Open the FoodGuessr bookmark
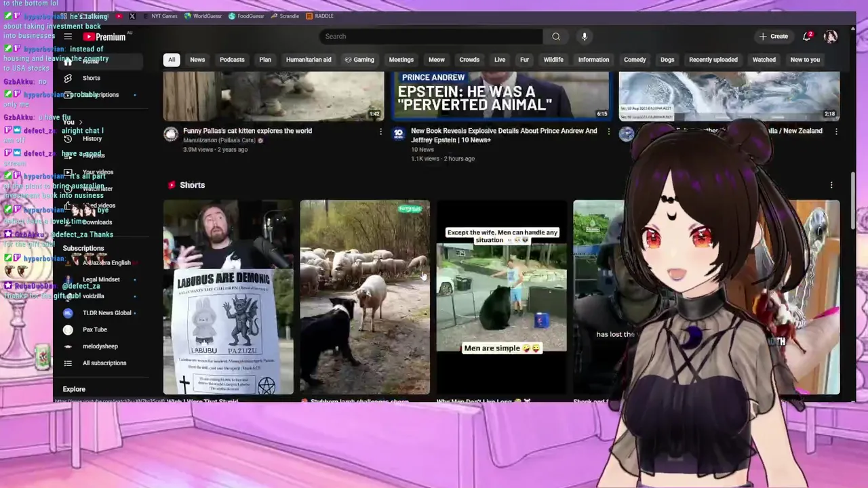This screenshot has height=488, width=868. point(247,16)
